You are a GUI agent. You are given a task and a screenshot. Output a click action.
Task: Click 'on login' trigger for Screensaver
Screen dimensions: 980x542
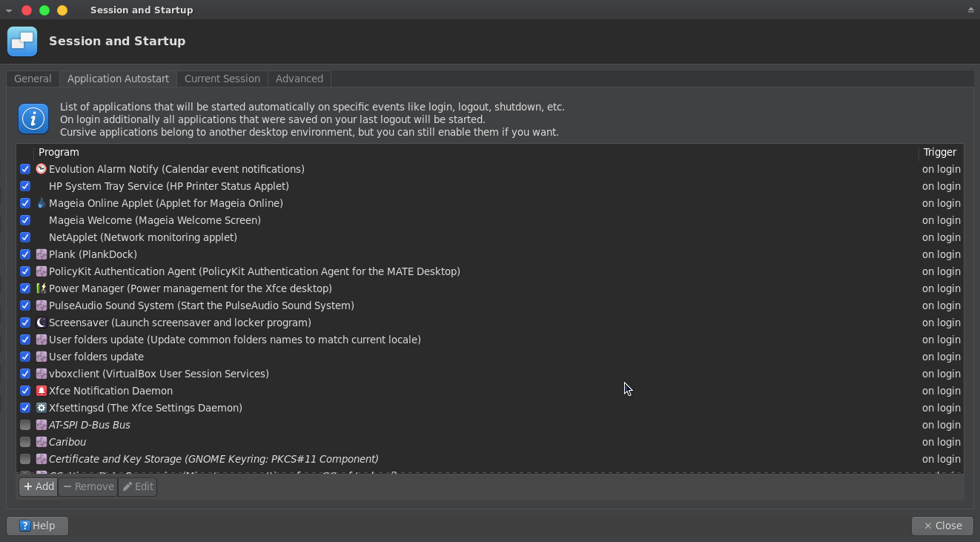click(x=941, y=323)
